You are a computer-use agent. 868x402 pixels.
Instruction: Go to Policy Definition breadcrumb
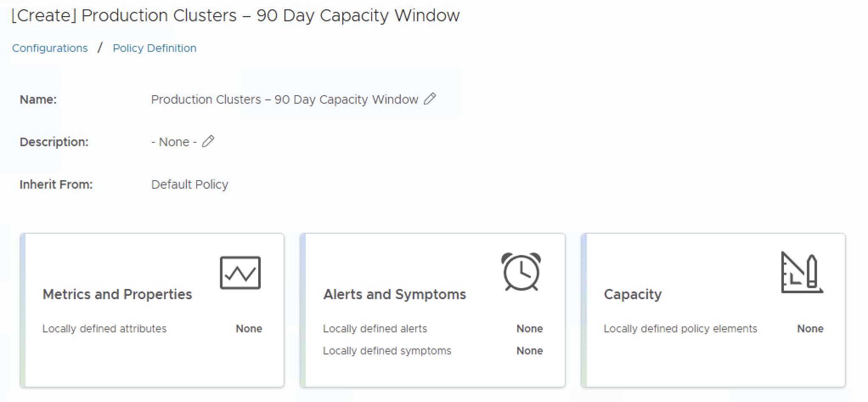click(155, 48)
